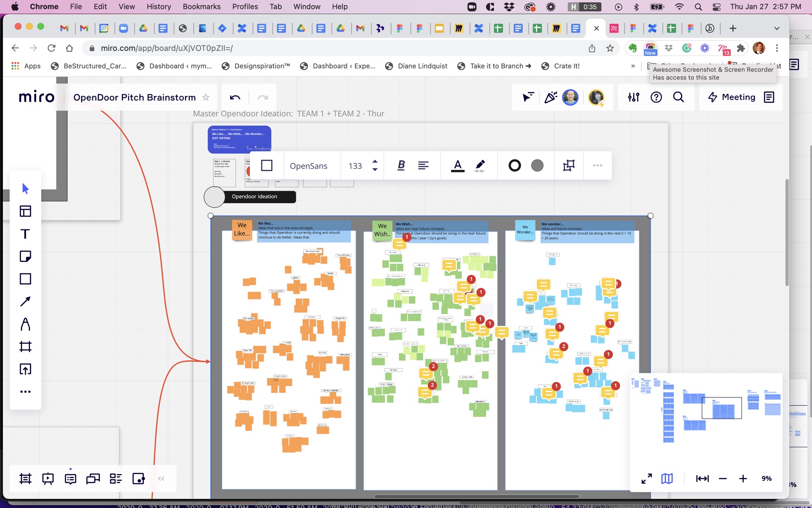Screen dimensions: 812x508
Task: Click the Meeting button
Action: (x=731, y=97)
